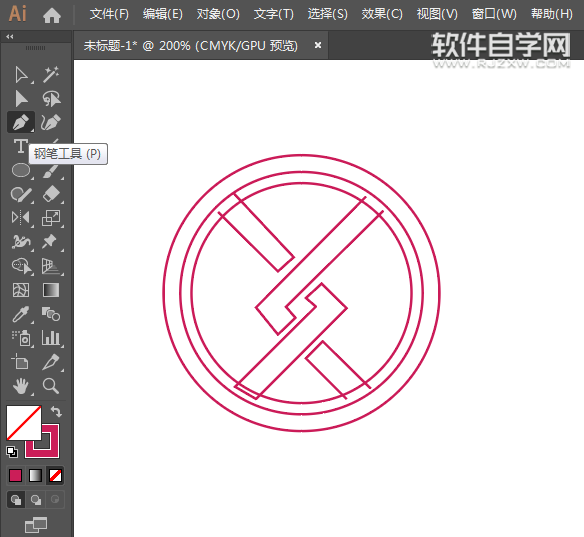Viewport: 584px width, 537px height.
Task: Open the 效果(C) menu
Action: (x=382, y=14)
